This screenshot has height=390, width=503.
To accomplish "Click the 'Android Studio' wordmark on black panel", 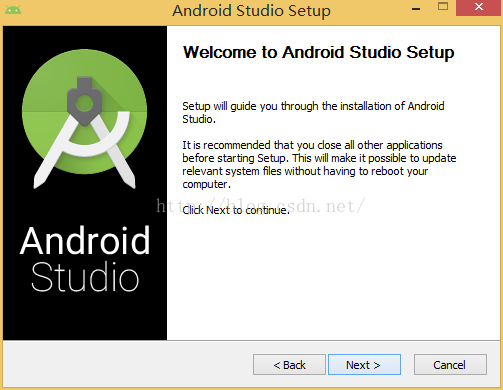I will pyautogui.click(x=85, y=258).
